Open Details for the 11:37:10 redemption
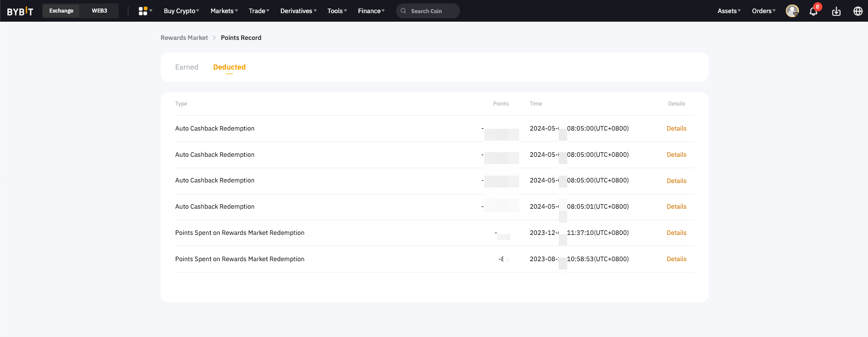The image size is (868, 337). click(x=676, y=233)
